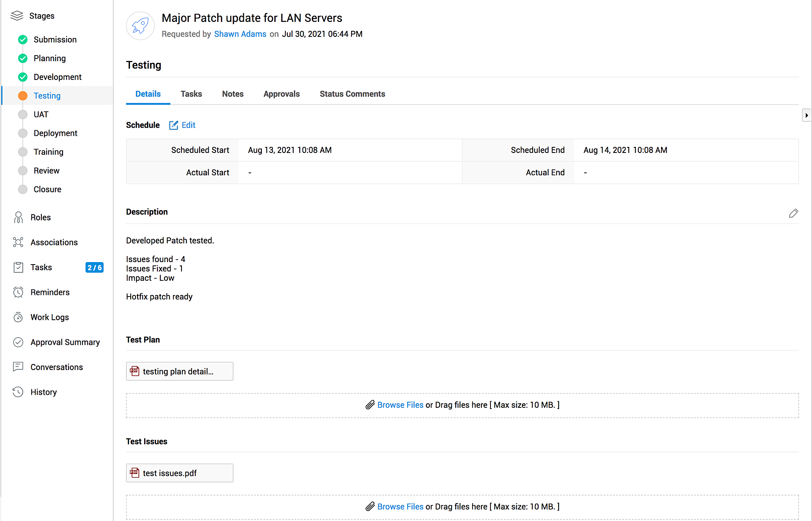The height and width of the screenshot is (521, 812).
Task: Open the Notes tab
Action: pyautogui.click(x=233, y=94)
